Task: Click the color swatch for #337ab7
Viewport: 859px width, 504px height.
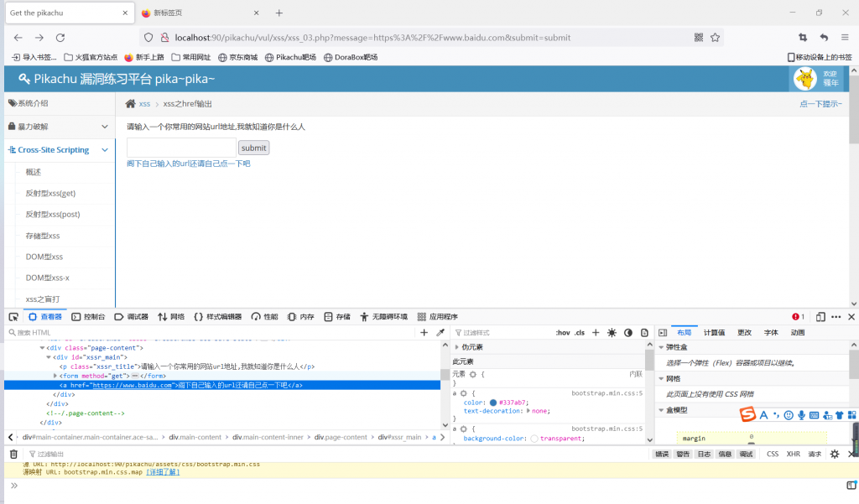Action: [493, 403]
